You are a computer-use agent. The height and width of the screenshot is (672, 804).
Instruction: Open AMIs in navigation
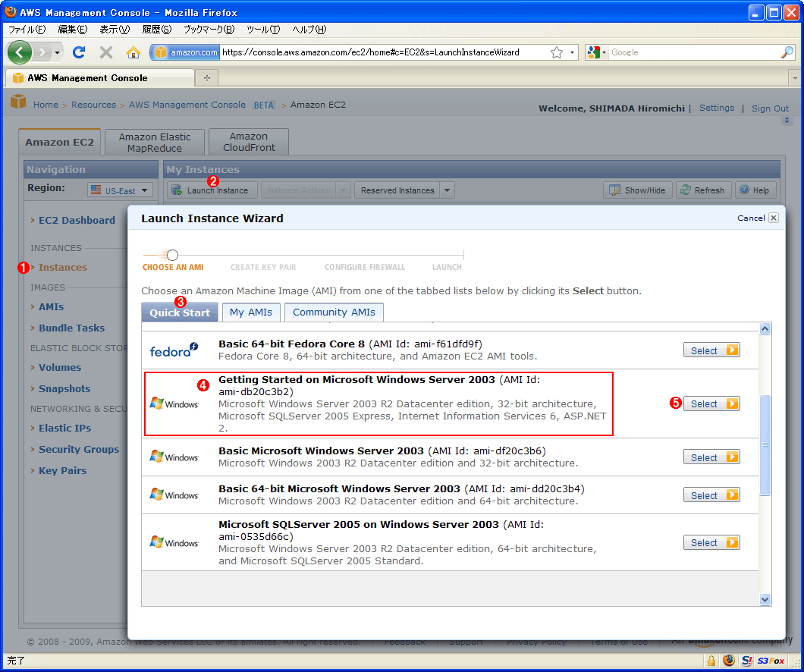pyautogui.click(x=52, y=306)
